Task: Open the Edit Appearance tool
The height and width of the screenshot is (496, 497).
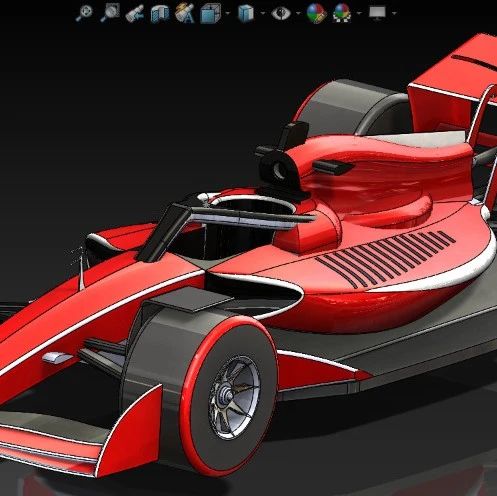Action: [x=316, y=13]
